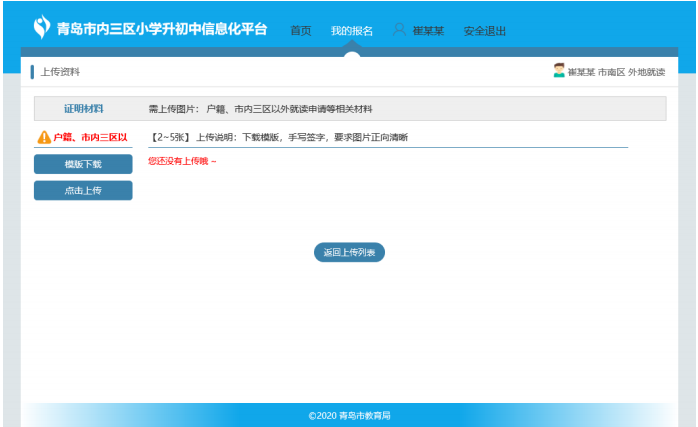Open the 我的报名 menu item
The height and width of the screenshot is (427, 698).
[x=352, y=31]
